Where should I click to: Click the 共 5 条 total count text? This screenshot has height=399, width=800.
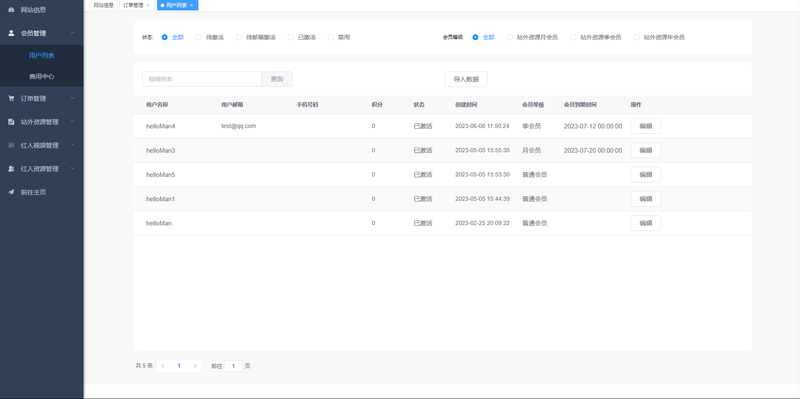tap(144, 366)
